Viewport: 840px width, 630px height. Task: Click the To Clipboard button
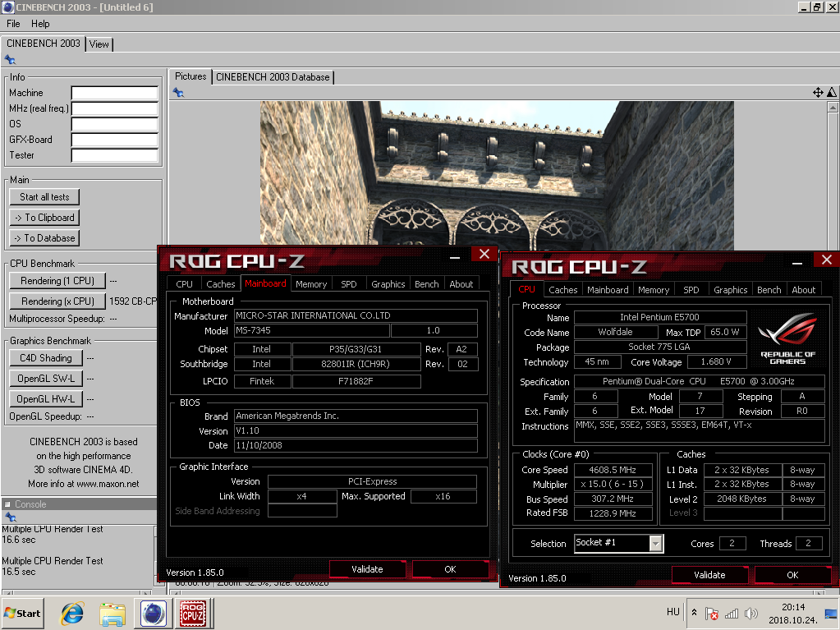tap(44, 218)
